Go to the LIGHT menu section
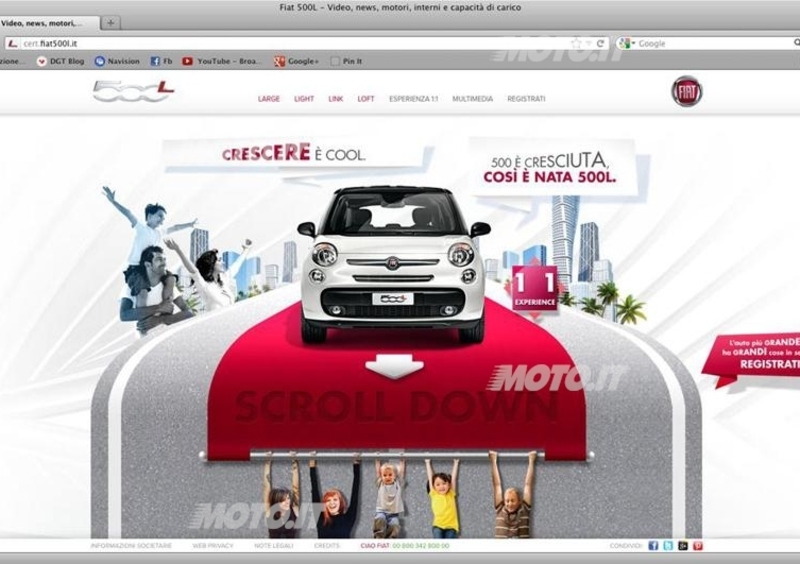 click(304, 99)
